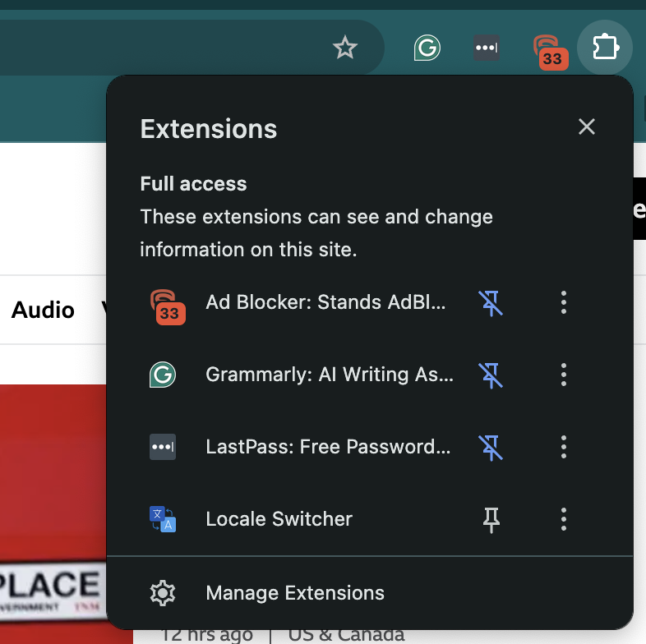
Task: Open more actions menu for Grammarly
Action: pyautogui.click(x=564, y=375)
